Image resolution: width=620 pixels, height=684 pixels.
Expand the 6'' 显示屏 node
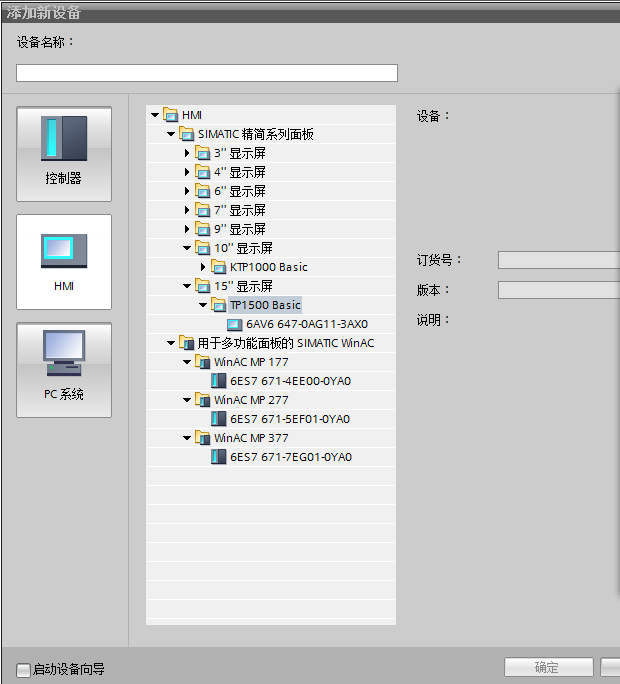pos(187,191)
